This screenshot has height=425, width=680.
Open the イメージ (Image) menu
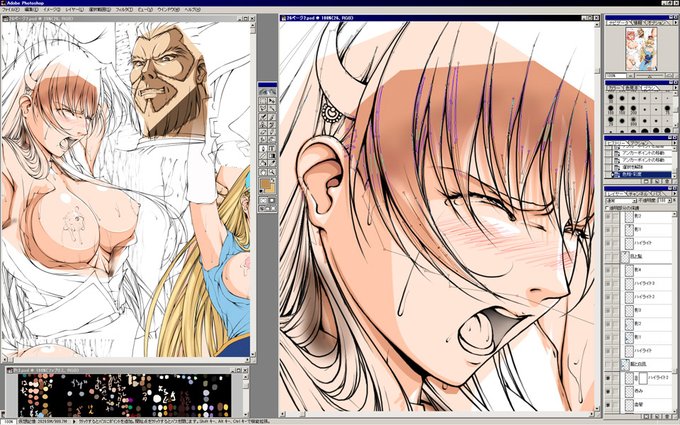click(x=52, y=9)
